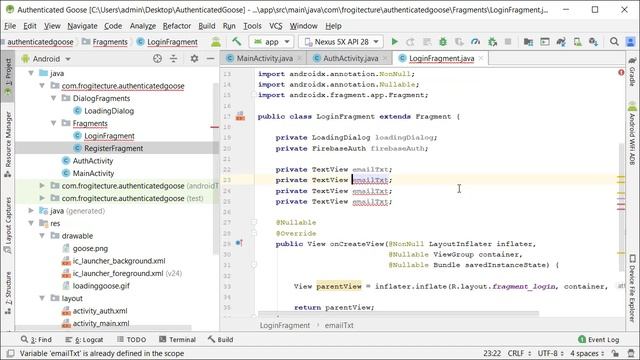Open Project panel settings gear
The height and width of the screenshot is (360, 640).
coord(194,59)
